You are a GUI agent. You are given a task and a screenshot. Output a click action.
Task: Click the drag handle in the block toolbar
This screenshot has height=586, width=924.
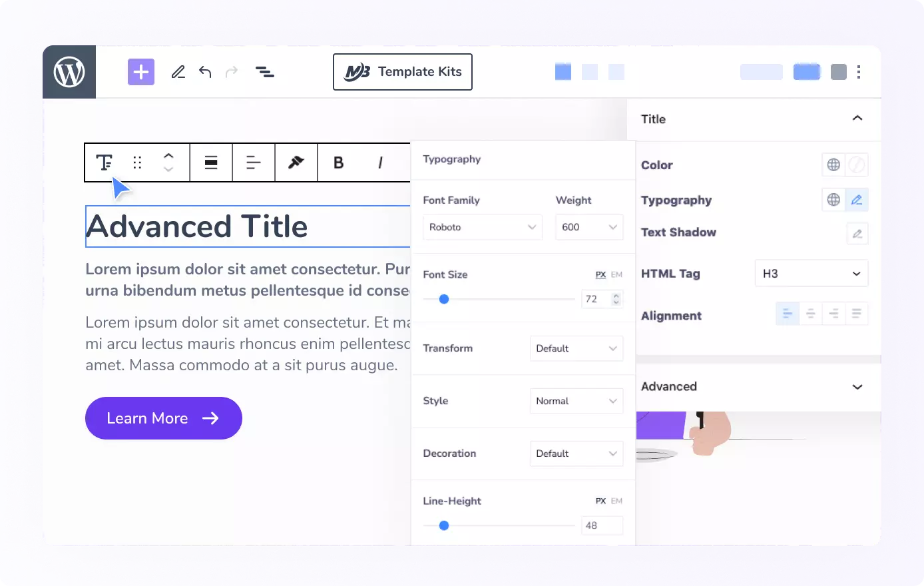136,162
